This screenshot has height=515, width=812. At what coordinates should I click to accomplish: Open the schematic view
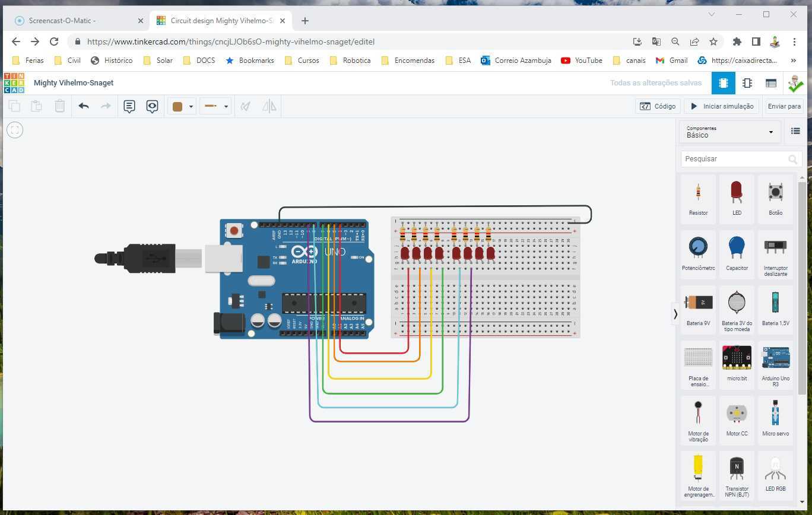(747, 83)
